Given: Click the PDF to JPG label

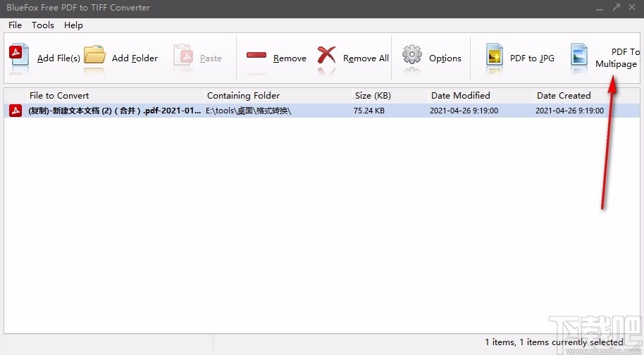Looking at the screenshot, I should [x=532, y=58].
